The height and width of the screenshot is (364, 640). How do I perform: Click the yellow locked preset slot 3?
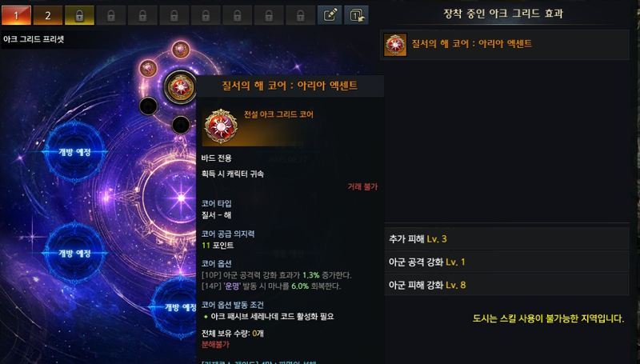coord(79,15)
